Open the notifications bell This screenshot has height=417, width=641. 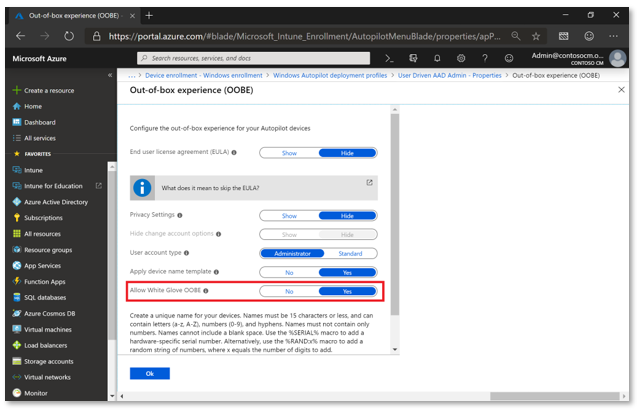(437, 59)
